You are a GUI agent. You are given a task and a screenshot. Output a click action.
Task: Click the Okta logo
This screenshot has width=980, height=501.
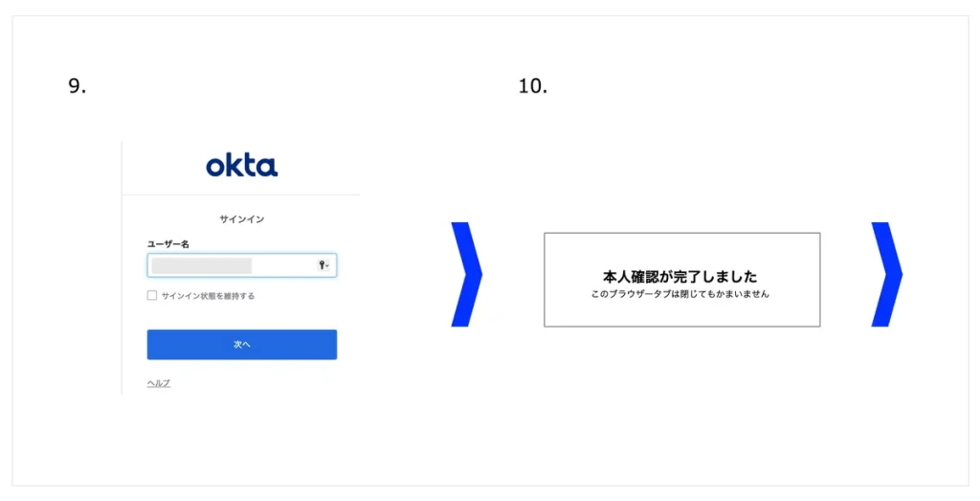click(x=241, y=166)
